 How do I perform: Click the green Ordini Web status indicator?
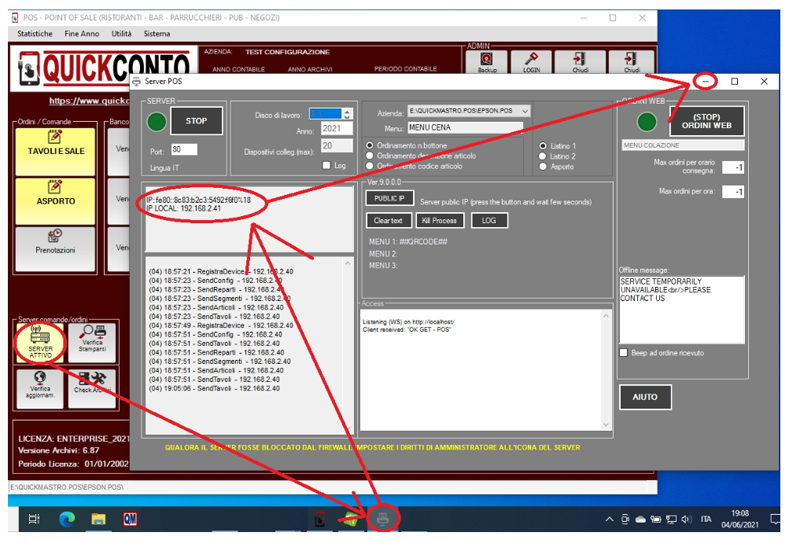pos(646,121)
